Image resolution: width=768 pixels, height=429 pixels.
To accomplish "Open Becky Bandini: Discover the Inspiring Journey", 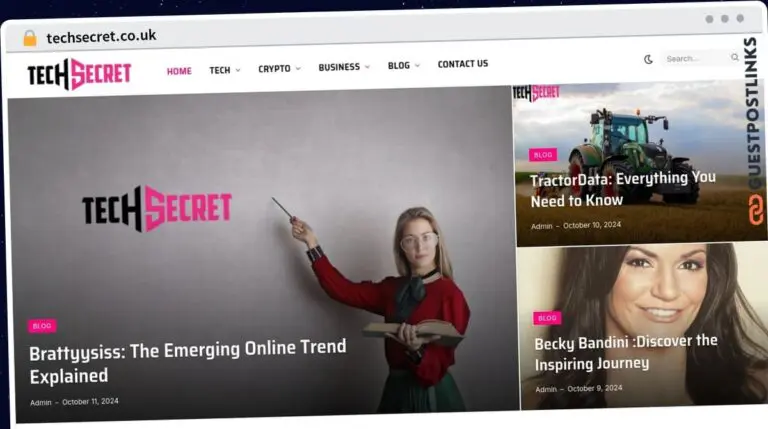I will 626,353.
